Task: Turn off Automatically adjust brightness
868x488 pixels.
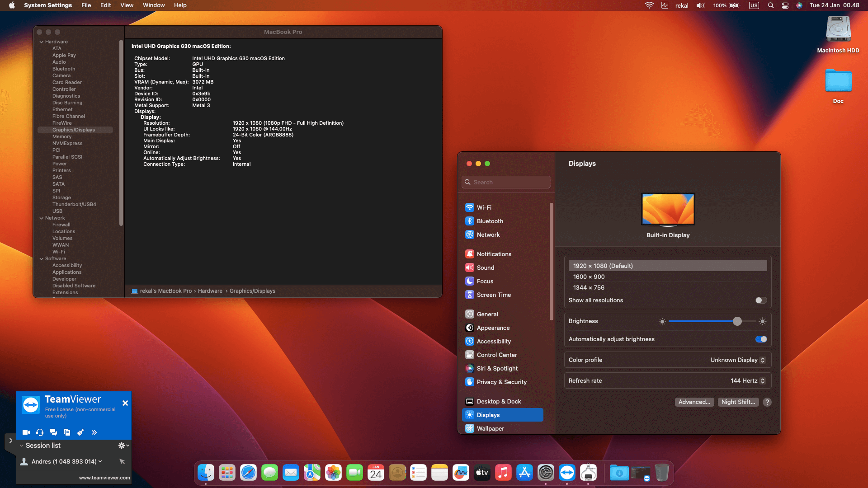Action: 760,339
